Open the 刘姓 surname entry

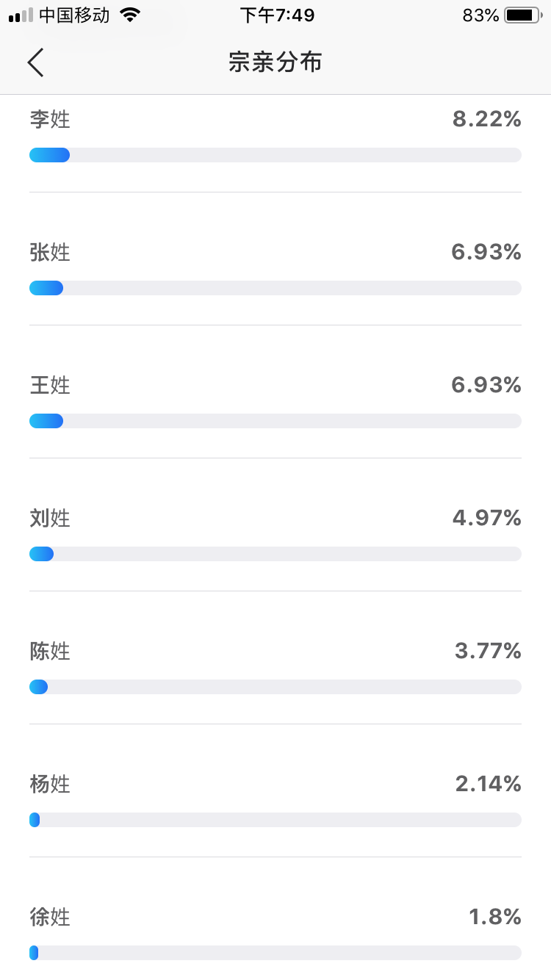pos(50,518)
